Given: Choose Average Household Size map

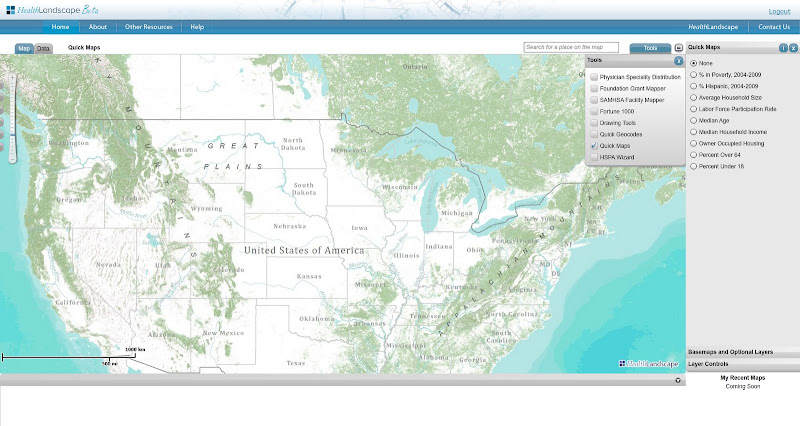Looking at the screenshot, I should (x=693, y=97).
